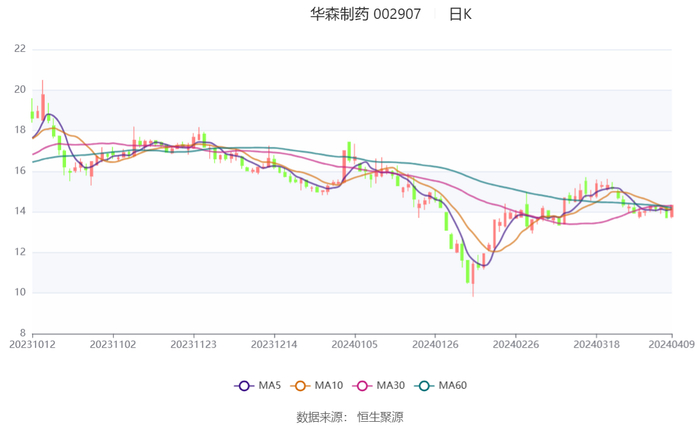Click the 华森制药 002907 chart title
Image resolution: width=700 pixels, height=426 pixels.
point(366,14)
